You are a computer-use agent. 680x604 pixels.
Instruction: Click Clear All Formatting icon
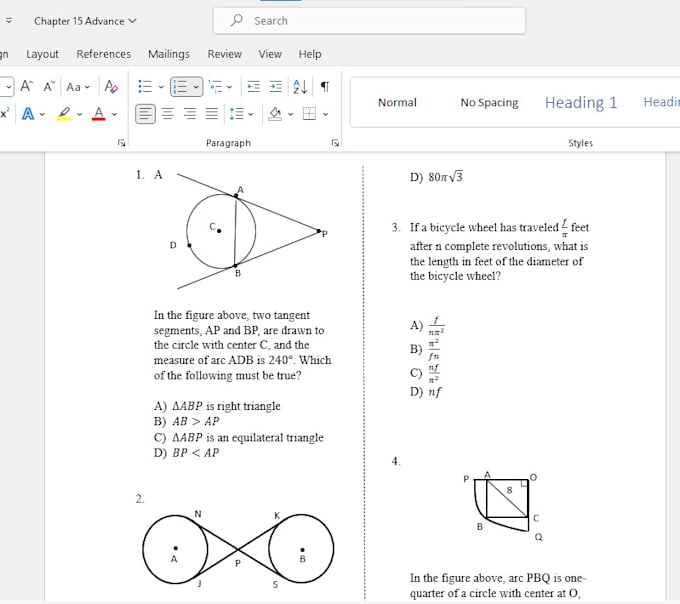tap(111, 86)
